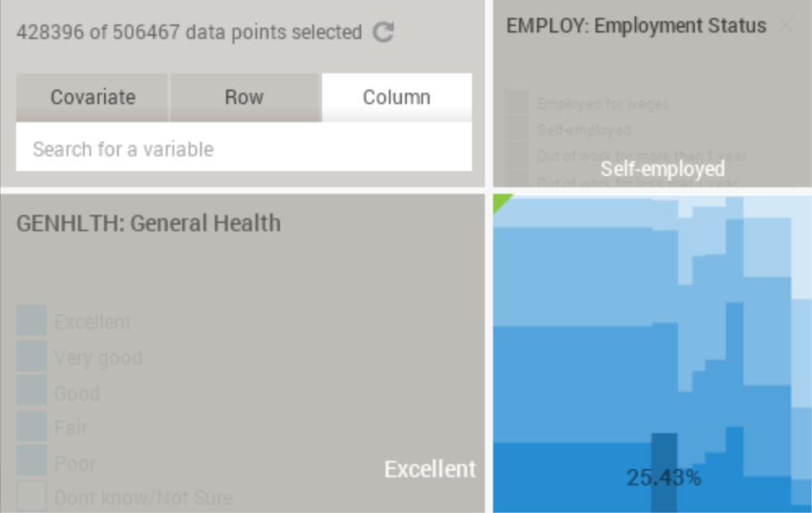812x513 pixels.
Task: Toggle the Dont know/Not Sure checkbox
Action: coord(32,496)
